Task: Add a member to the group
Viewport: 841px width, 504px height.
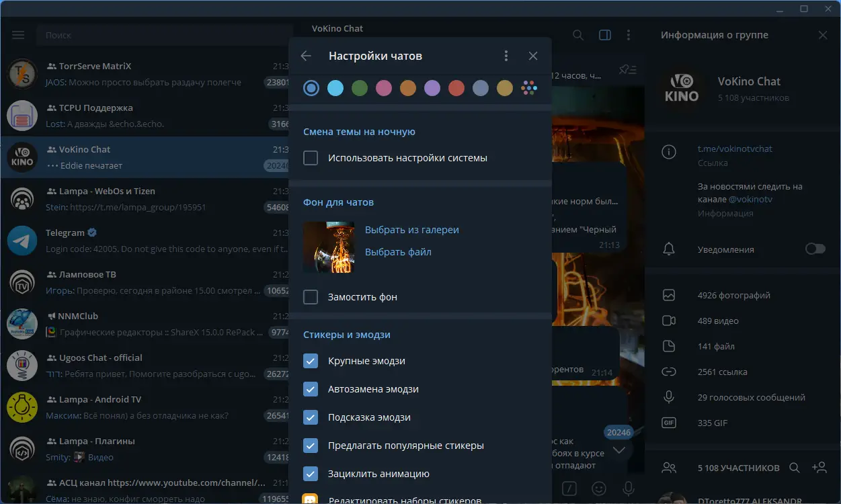Action: point(819,468)
